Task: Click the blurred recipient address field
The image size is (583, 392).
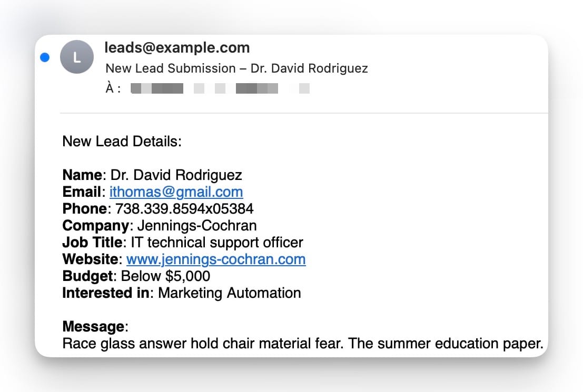Action: click(x=220, y=88)
